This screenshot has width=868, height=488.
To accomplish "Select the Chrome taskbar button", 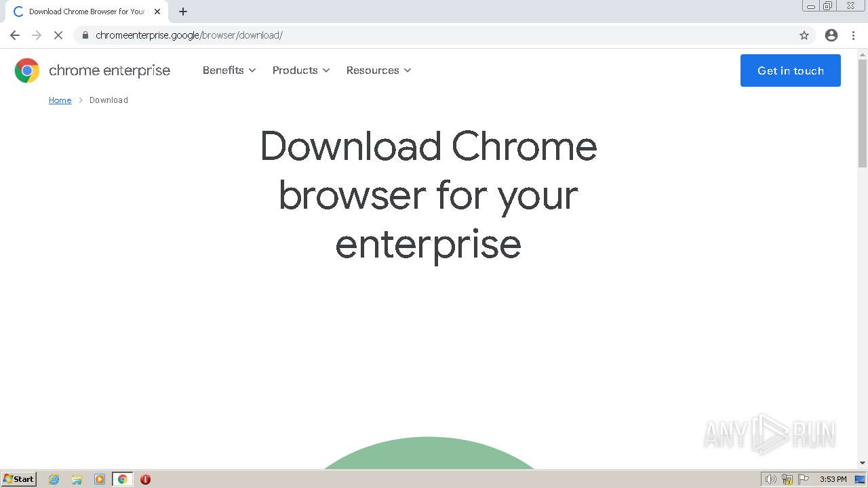I will (x=122, y=479).
